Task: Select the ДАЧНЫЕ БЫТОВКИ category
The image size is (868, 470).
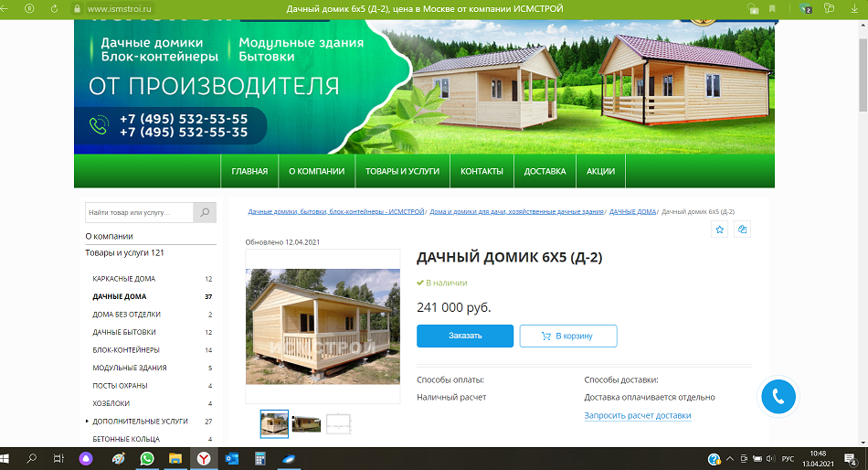Action: [x=124, y=332]
